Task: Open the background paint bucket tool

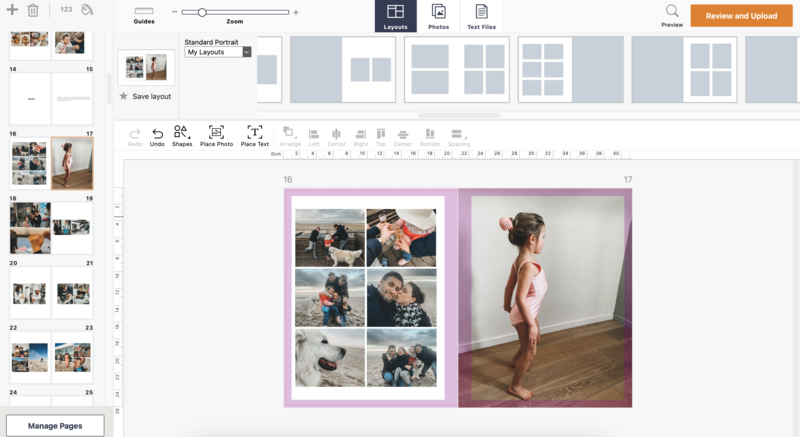Action: 87,10
